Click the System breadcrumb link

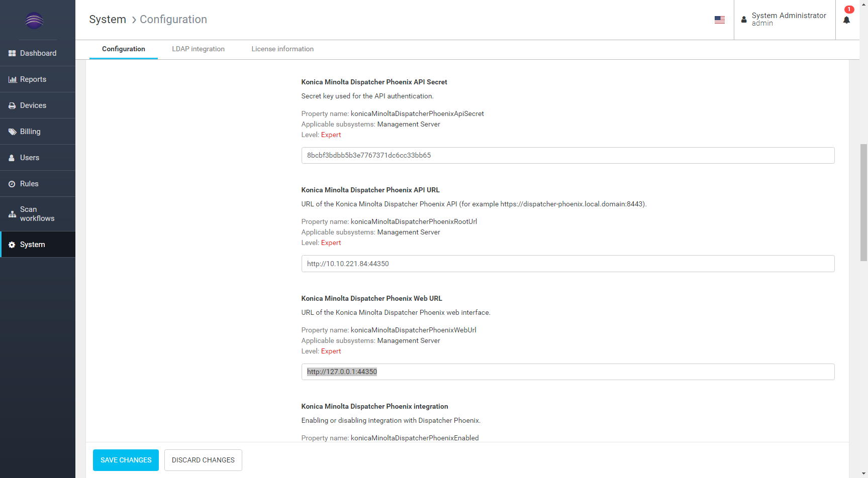(x=108, y=20)
